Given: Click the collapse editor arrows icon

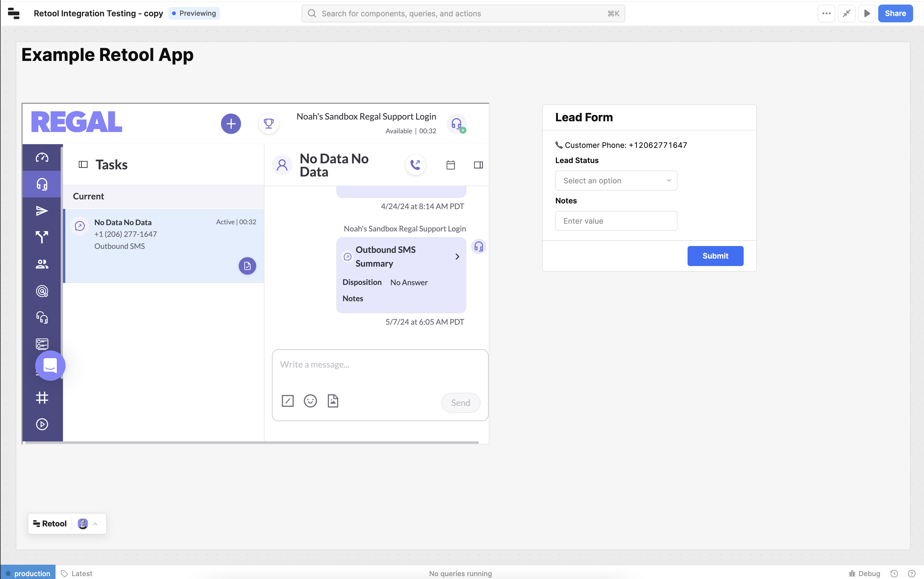Looking at the screenshot, I should pos(846,13).
